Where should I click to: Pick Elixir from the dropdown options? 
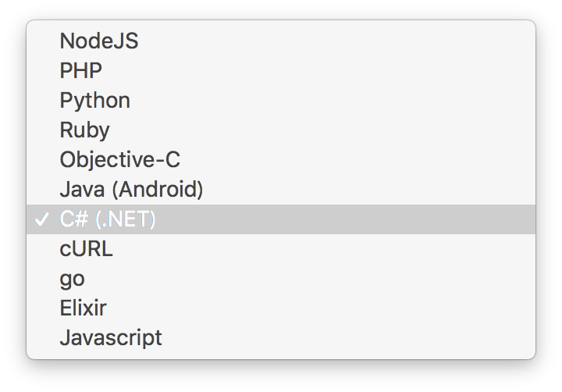click(281, 308)
